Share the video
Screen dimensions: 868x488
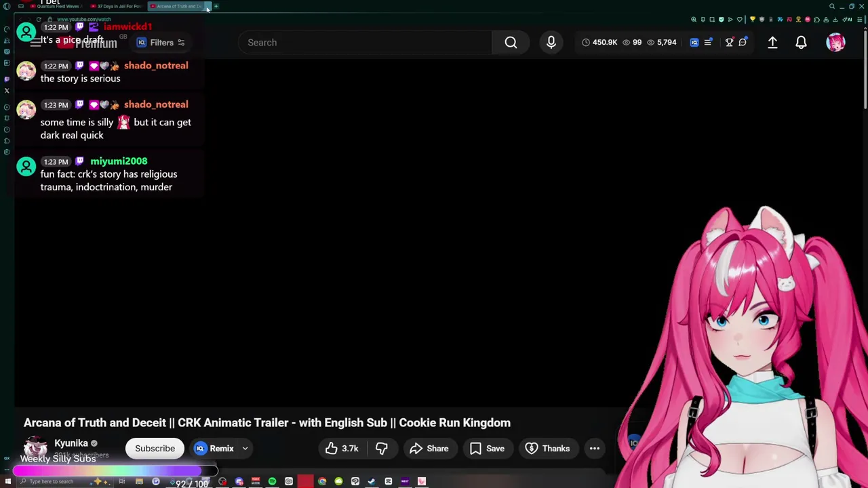pos(429,449)
